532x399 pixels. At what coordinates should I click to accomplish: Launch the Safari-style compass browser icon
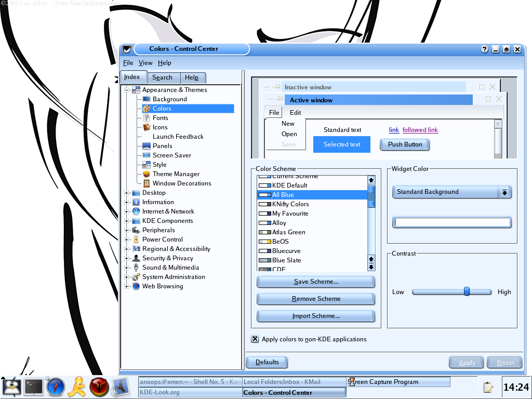pyautogui.click(x=55, y=387)
